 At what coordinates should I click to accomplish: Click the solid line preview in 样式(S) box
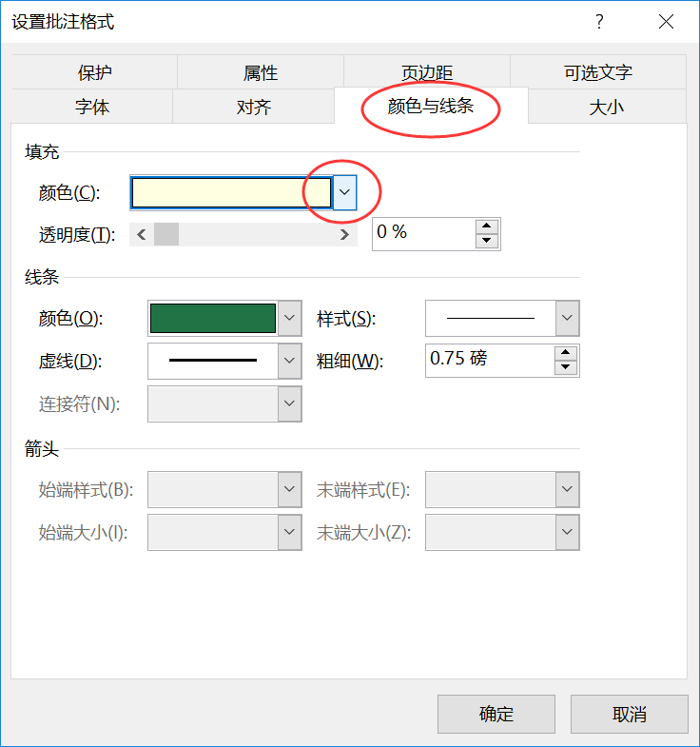point(491,318)
